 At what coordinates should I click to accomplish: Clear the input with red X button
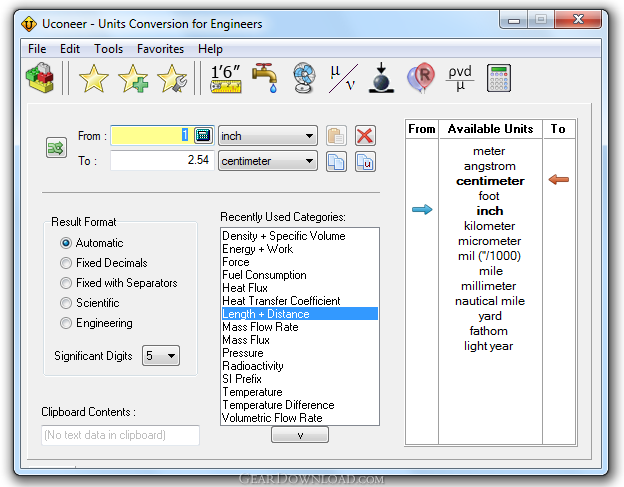click(365, 136)
